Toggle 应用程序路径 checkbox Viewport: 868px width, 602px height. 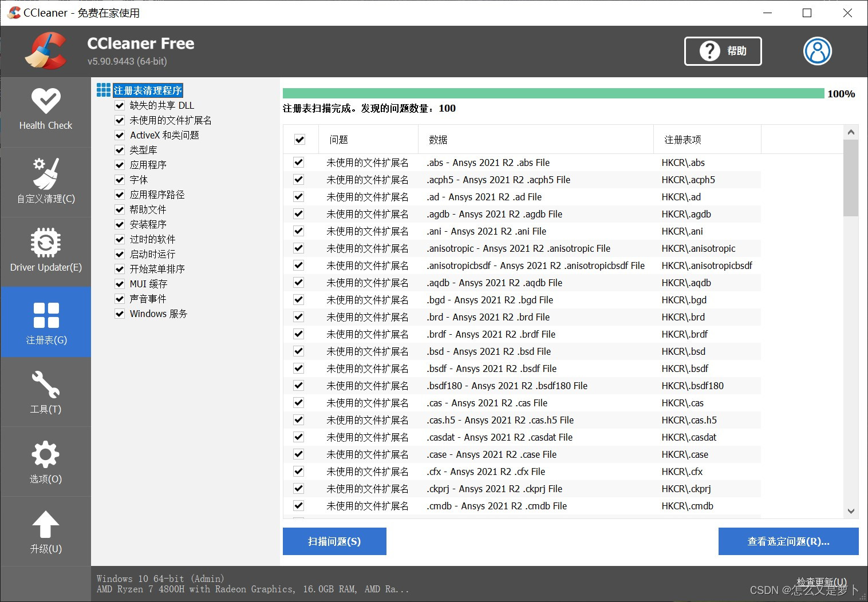pyautogui.click(x=120, y=195)
